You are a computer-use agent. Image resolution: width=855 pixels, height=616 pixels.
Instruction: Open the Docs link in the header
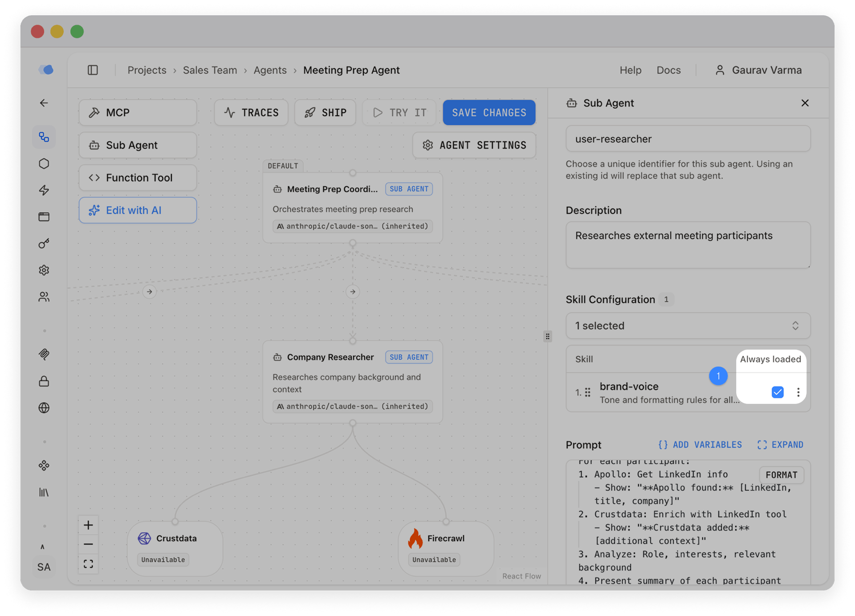668,70
